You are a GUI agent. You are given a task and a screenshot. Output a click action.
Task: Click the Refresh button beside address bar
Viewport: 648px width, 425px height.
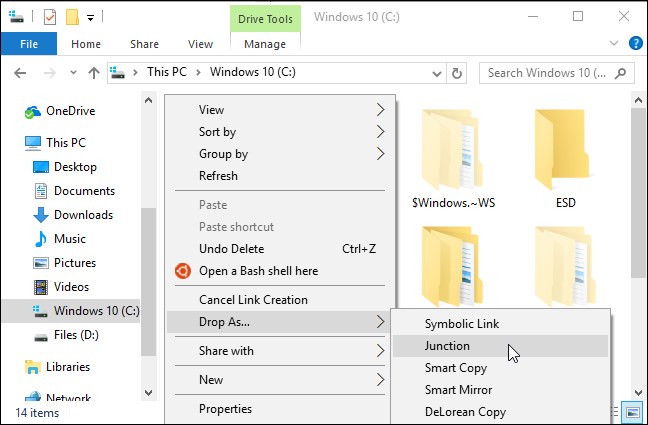(457, 72)
